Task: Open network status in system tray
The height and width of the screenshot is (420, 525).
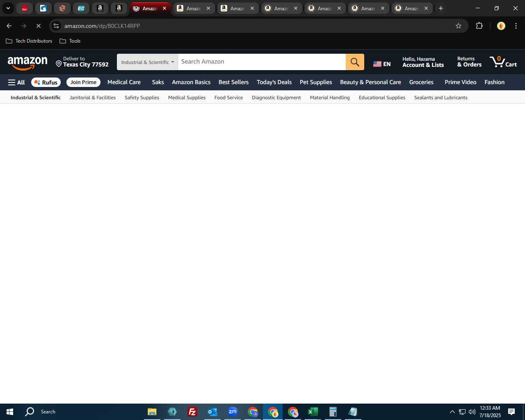Action: 462,412
